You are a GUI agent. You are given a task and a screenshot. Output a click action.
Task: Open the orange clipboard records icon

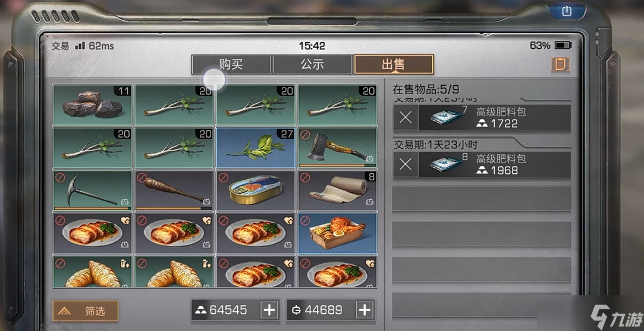coord(560,64)
